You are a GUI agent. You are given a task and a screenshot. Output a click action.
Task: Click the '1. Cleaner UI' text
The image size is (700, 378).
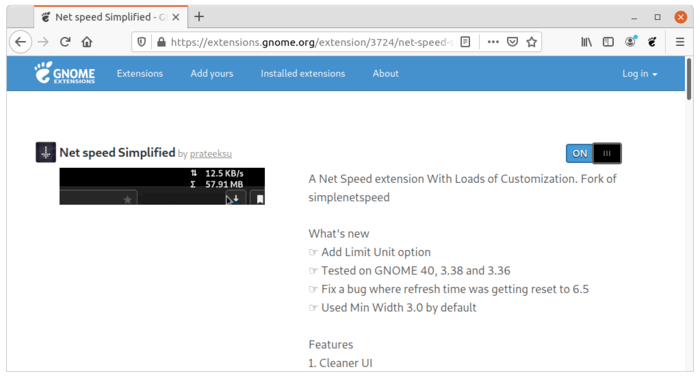coord(341,363)
